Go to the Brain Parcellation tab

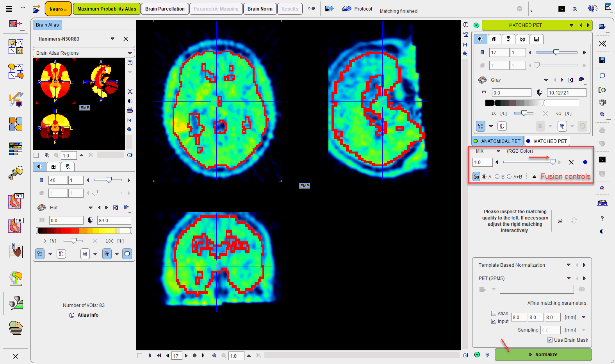pyautogui.click(x=165, y=9)
